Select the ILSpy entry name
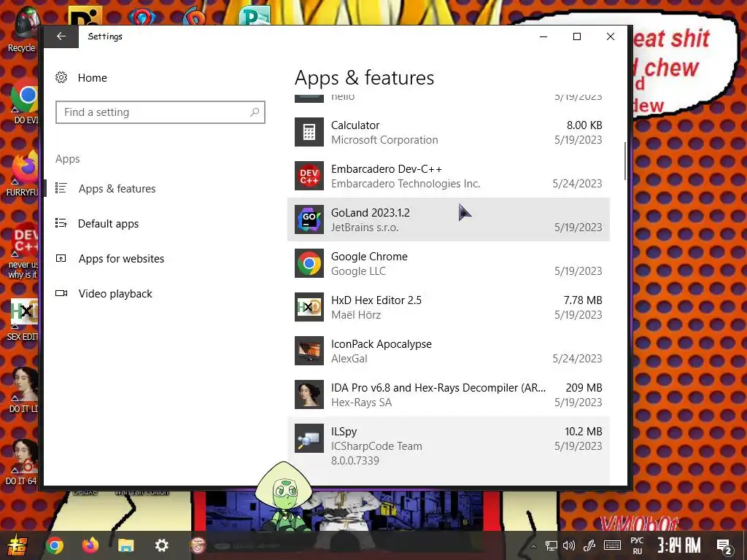Viewport: 747px width, 560px height. [344, 432]
